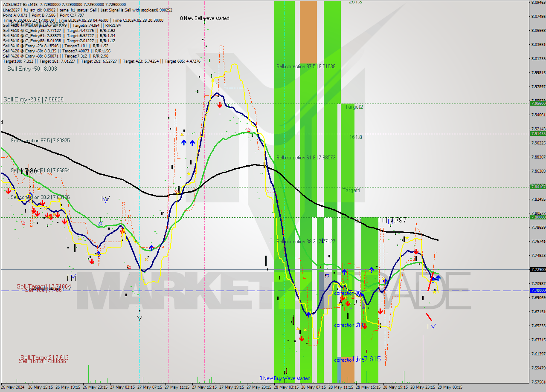
Task: Select 'Sell correction 87.5 | 7.90925' label
Action: tap(40, 140)
